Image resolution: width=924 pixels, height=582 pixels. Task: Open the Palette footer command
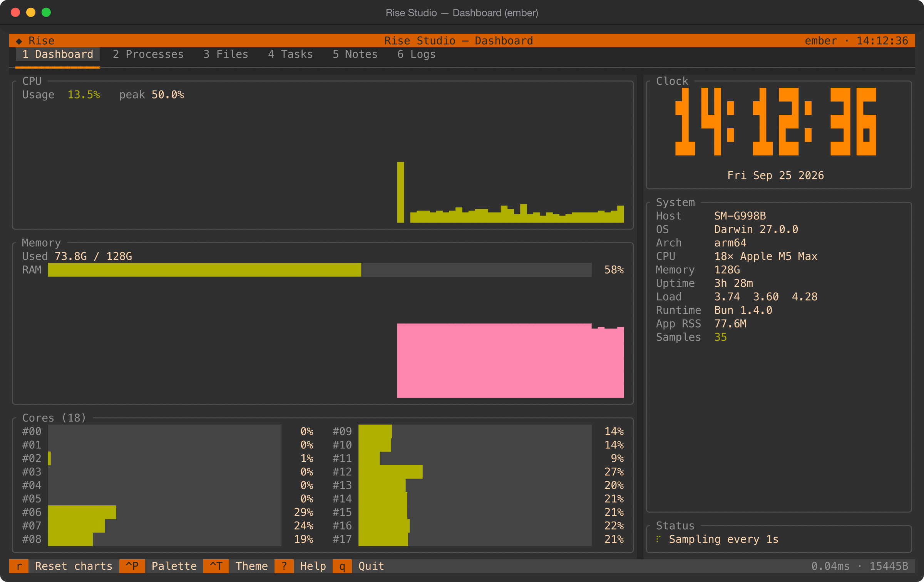174,566
